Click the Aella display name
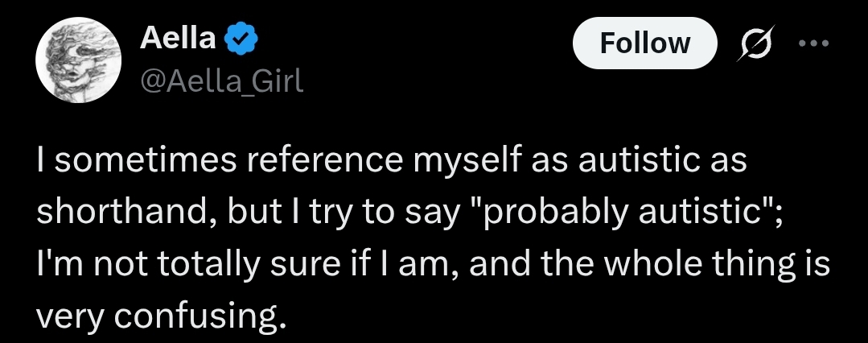 coord(178,39)
